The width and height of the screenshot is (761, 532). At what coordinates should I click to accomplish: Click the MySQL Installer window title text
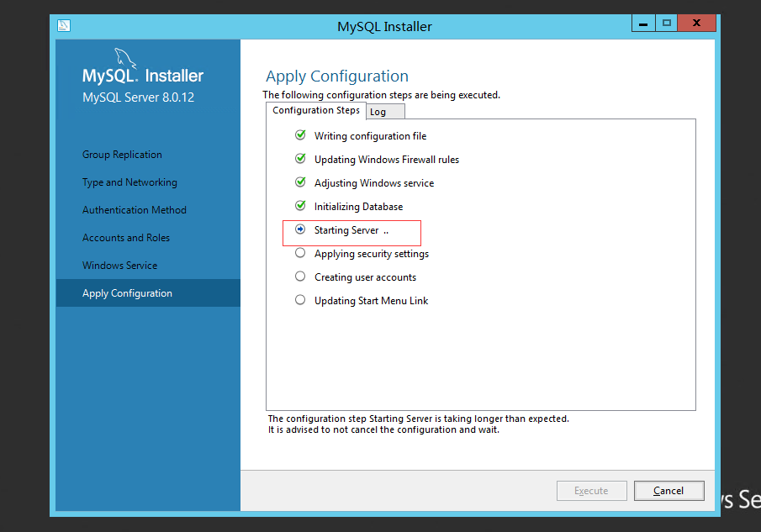pos(384,27)
